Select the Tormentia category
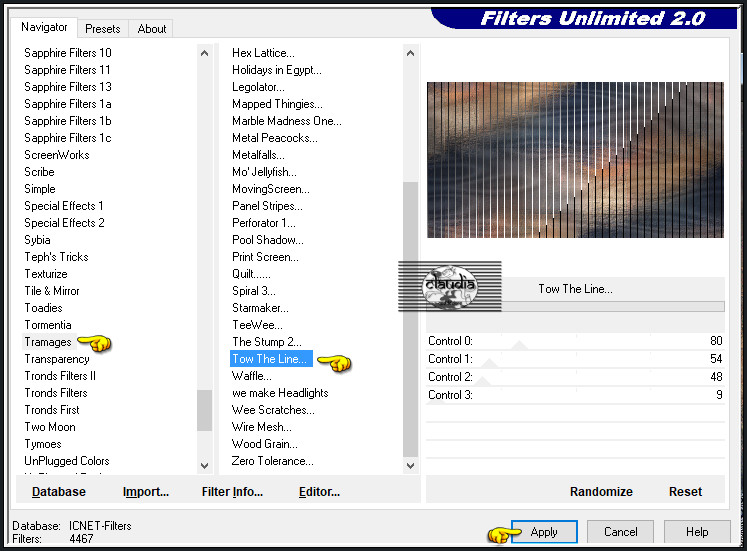 [48, 325]
